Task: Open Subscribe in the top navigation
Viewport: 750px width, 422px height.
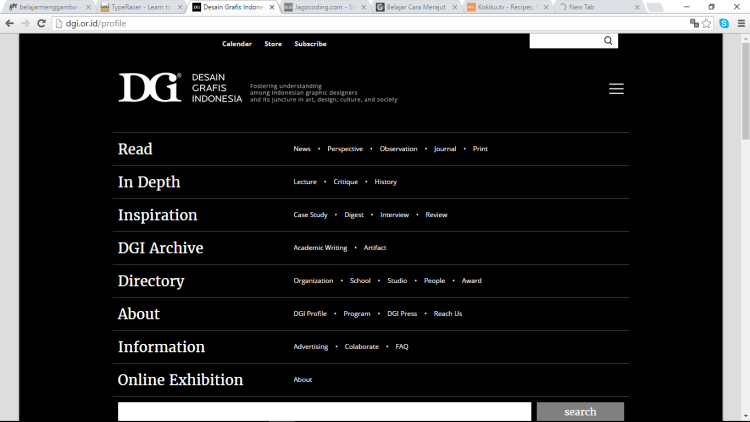Action: pos(310,44)
